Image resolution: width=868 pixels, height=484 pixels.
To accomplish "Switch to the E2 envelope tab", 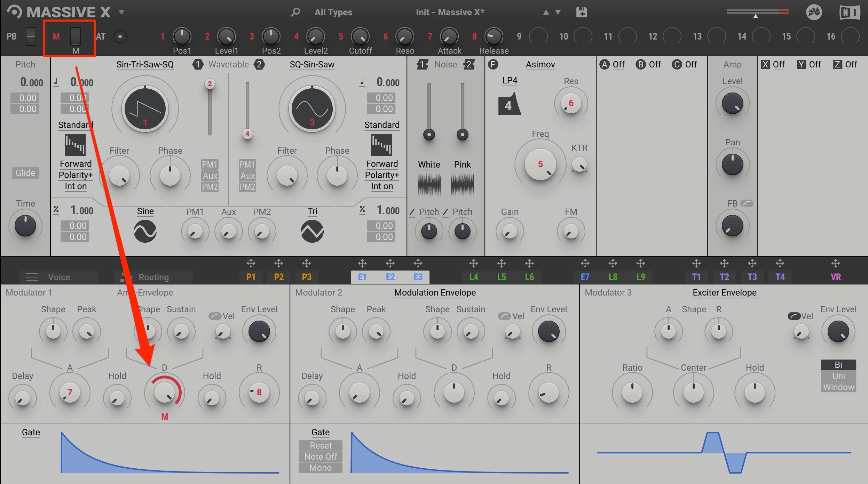I will (390, 277).
